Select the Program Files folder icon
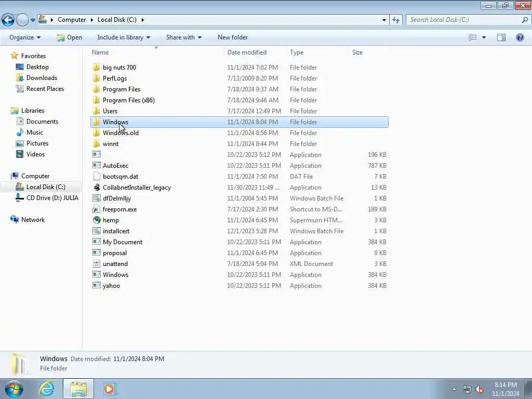 coord(96,89)
